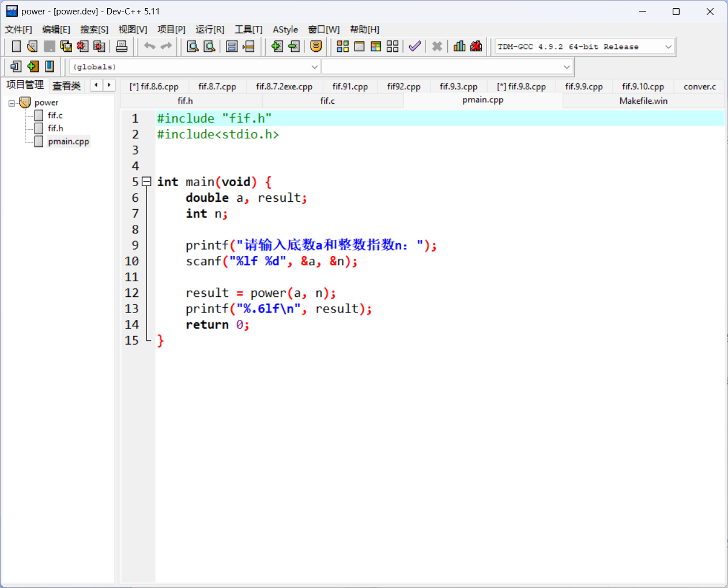
Task: Click the Save file toolbar icon
Action: (50, 47)
